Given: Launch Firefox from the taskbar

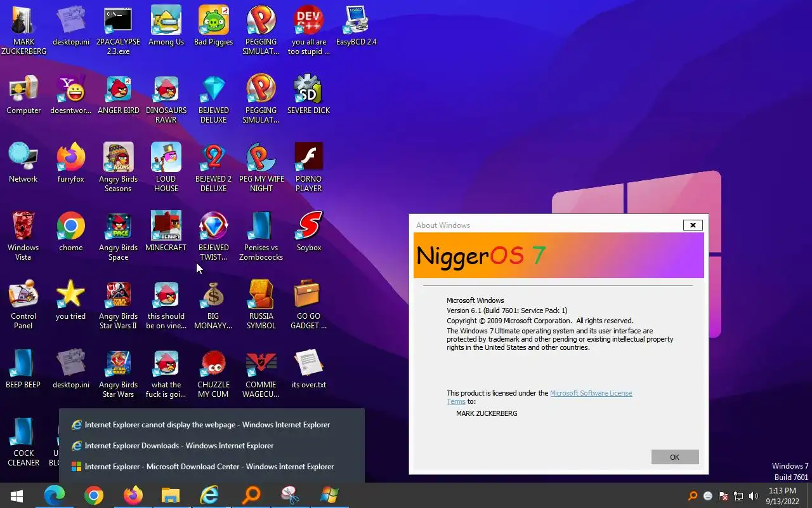Looking at the screenshot, I should 133,495.
